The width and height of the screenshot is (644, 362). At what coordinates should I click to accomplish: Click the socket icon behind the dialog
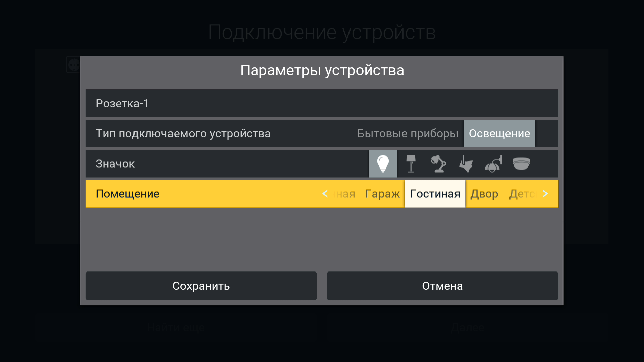click(73, 65)
